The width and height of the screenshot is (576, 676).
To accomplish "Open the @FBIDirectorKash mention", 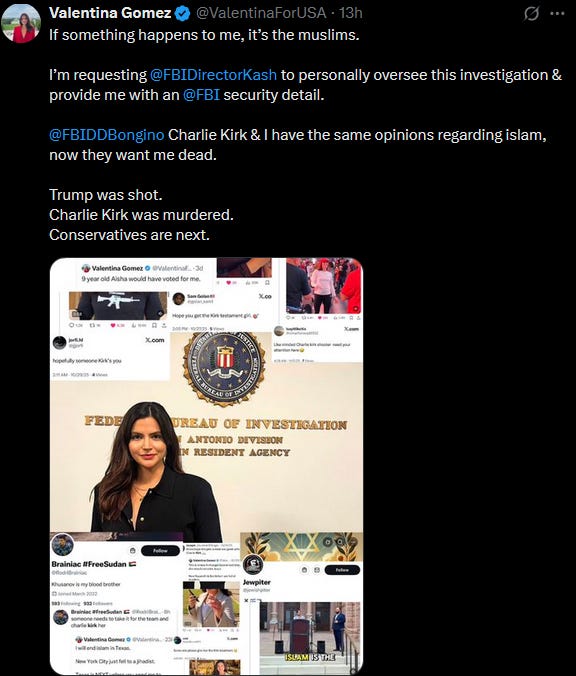I will (x=213, y=75).
